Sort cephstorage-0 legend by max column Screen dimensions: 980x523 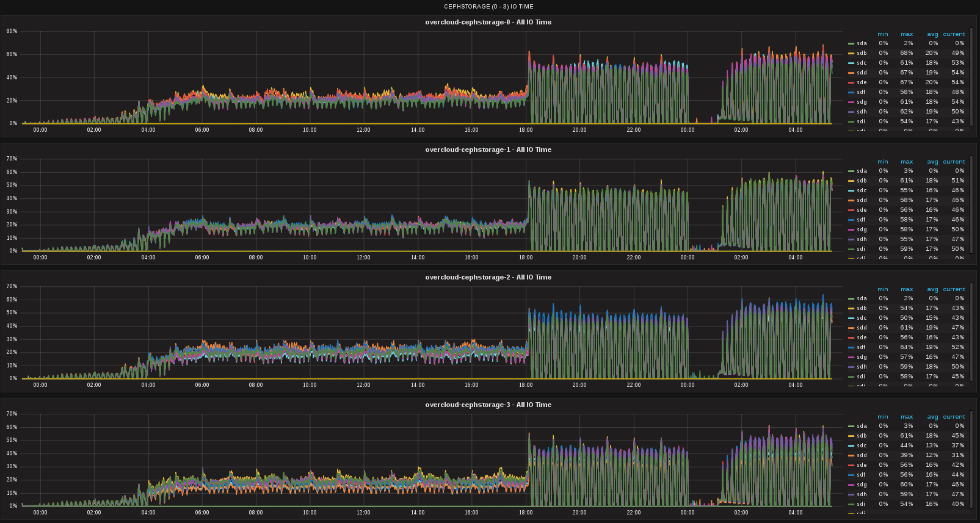pos(907,34)
